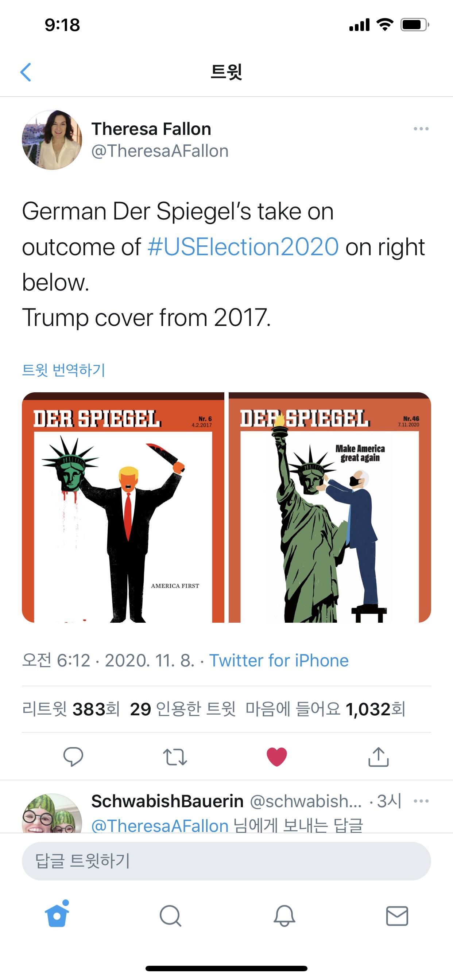Open the Notifications bell tab

coord(284,916)
